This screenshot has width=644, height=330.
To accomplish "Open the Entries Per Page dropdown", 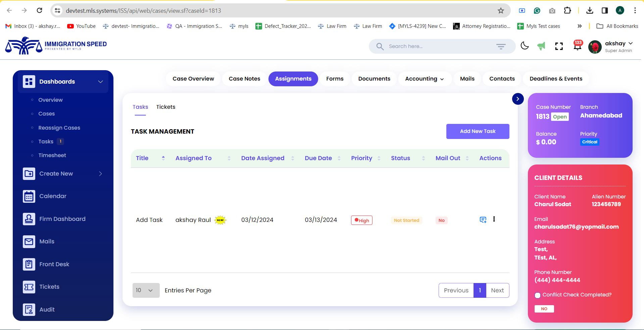I will tap(146, 290).
